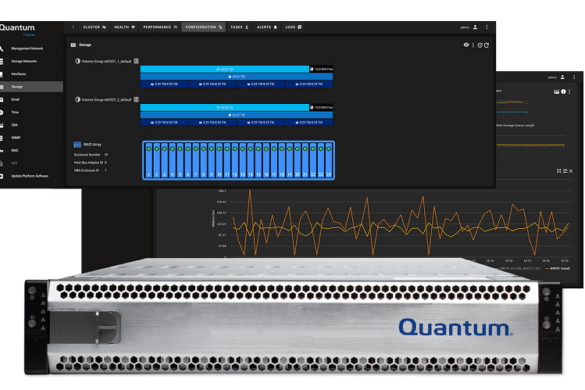Open Update Platform Software in the sidebar
Screen dimensions: 585x390
click(31, 176)
